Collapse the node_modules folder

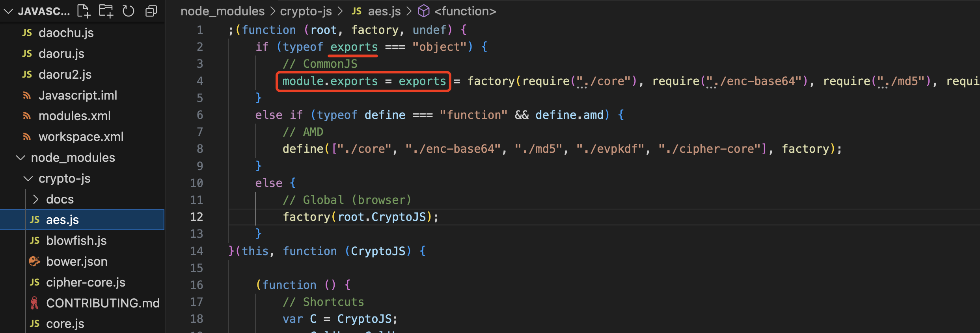point(20,158)
